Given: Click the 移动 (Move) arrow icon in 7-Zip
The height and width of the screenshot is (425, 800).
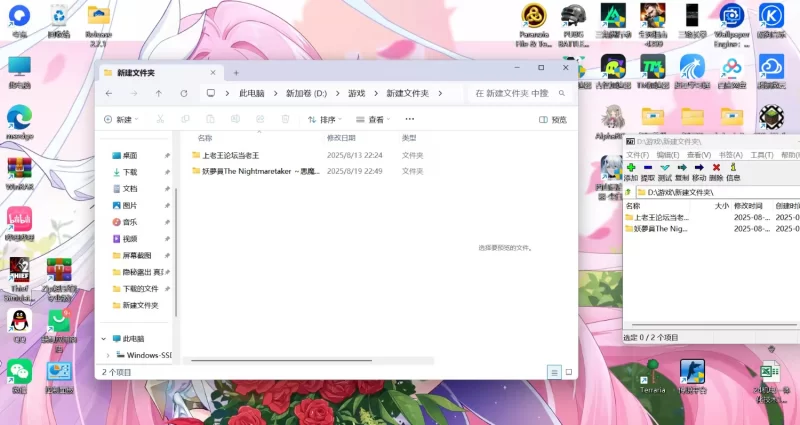Looking at the screenshot, I should tap(699, 167).
